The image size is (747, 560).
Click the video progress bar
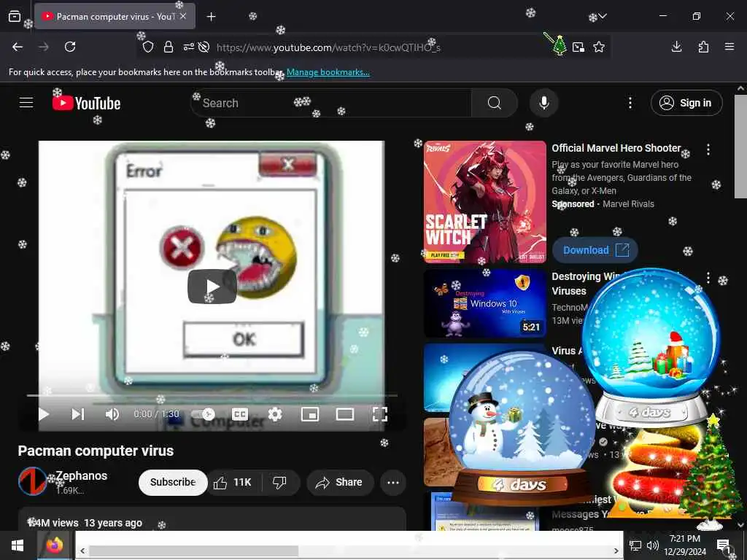[212, 395]
